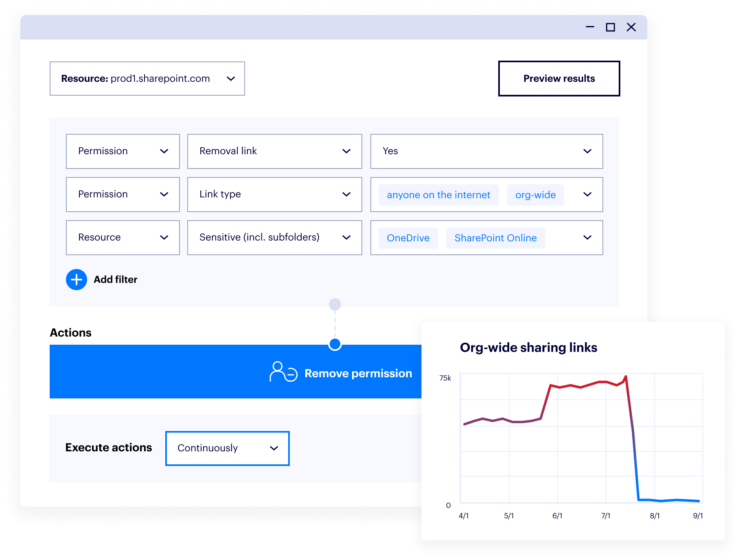740x560 pixels.
Task: Click the Preview results button
Action: point(559,78)
